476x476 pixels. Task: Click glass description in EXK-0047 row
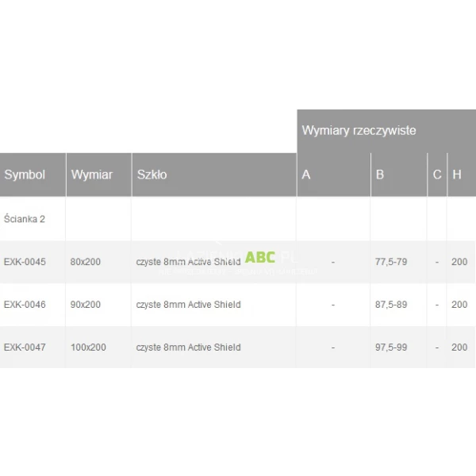point(188,347)
